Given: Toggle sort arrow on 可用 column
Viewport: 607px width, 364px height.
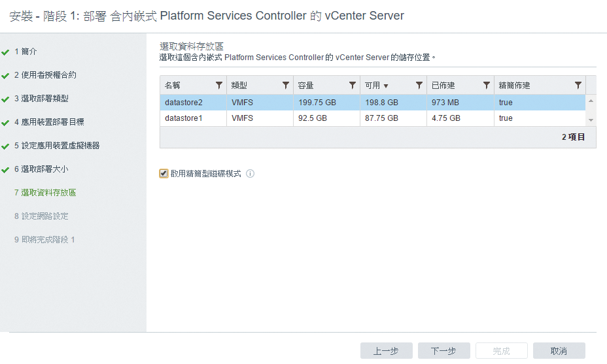Looking at the screenshot, I should [385, 86].
